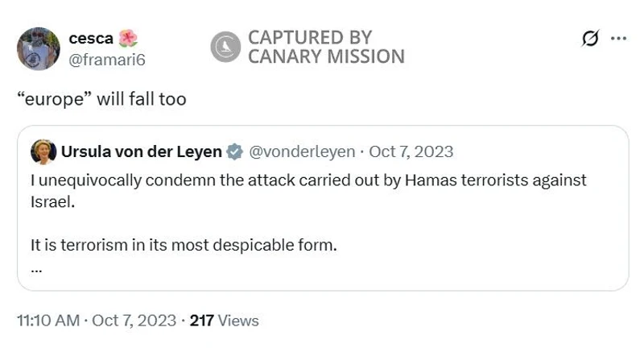Click Ursula von der Leyen's small avatar
This screenshot has width=644, height=348.
coord(43,151)
